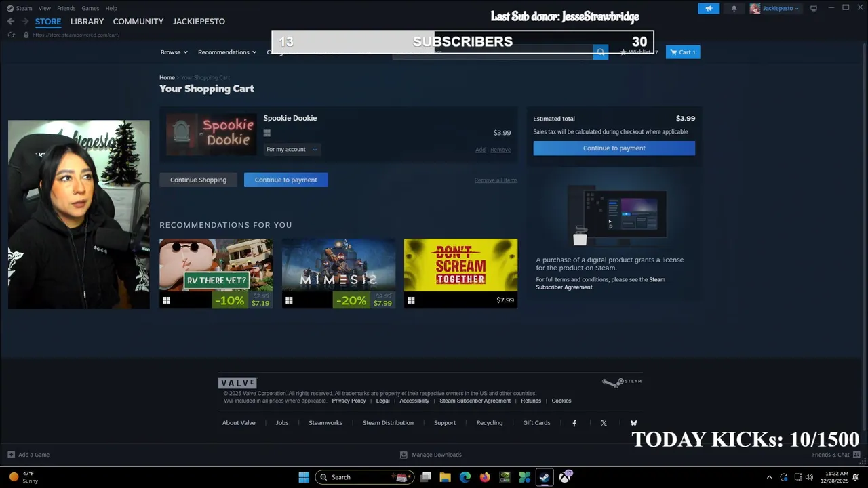Viewport: 868px width, 488px height.
Task: Open the Don't Scream Together recommendation
Action: [460, 273]
